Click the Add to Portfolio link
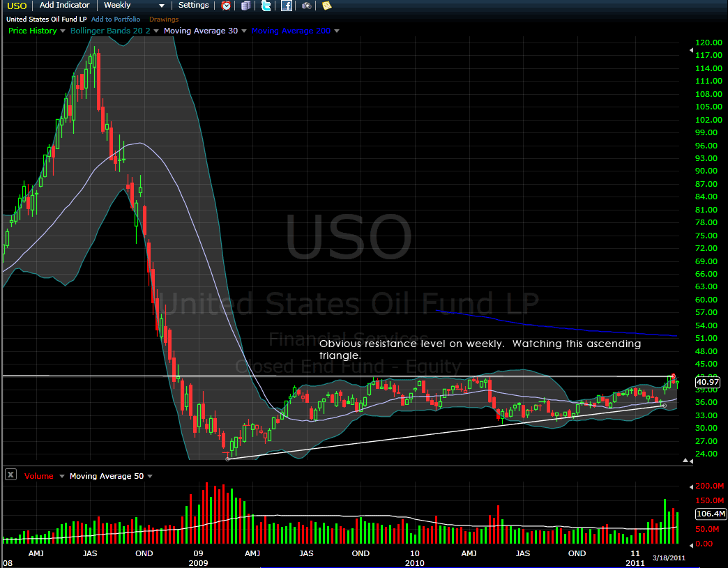This screenshot has height=568, width=728. 115,20
